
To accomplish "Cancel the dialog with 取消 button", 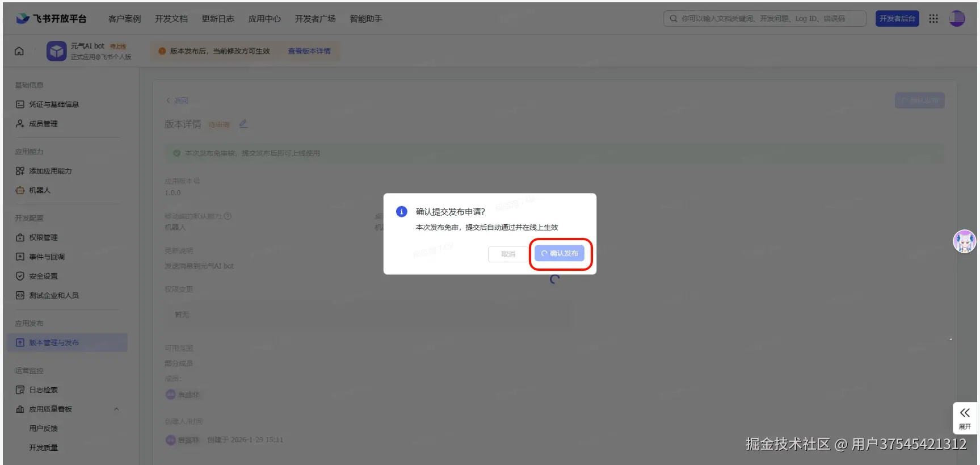I will 508,254.
